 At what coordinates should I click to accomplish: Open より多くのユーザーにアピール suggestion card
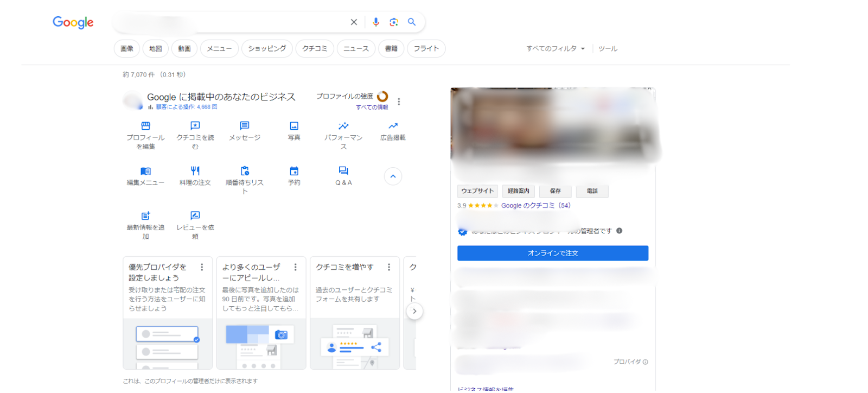tap(261, 313)
